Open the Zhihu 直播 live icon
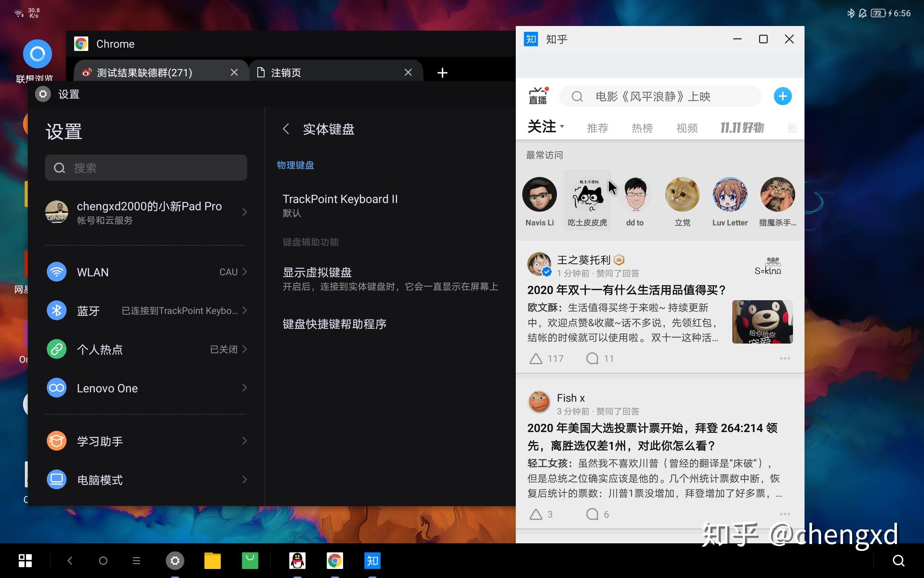 [538, 96]
